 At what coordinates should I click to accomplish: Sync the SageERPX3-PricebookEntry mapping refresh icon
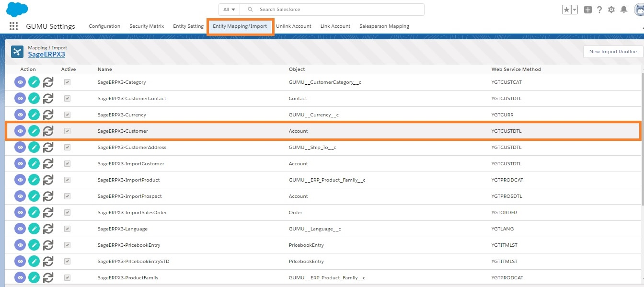point(48,245)
